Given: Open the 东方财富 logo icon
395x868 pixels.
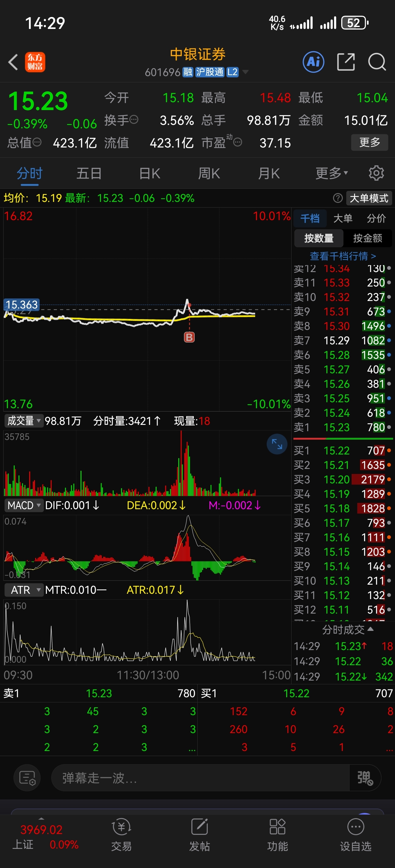Looking at the screenshot, I should coord(35,62).
